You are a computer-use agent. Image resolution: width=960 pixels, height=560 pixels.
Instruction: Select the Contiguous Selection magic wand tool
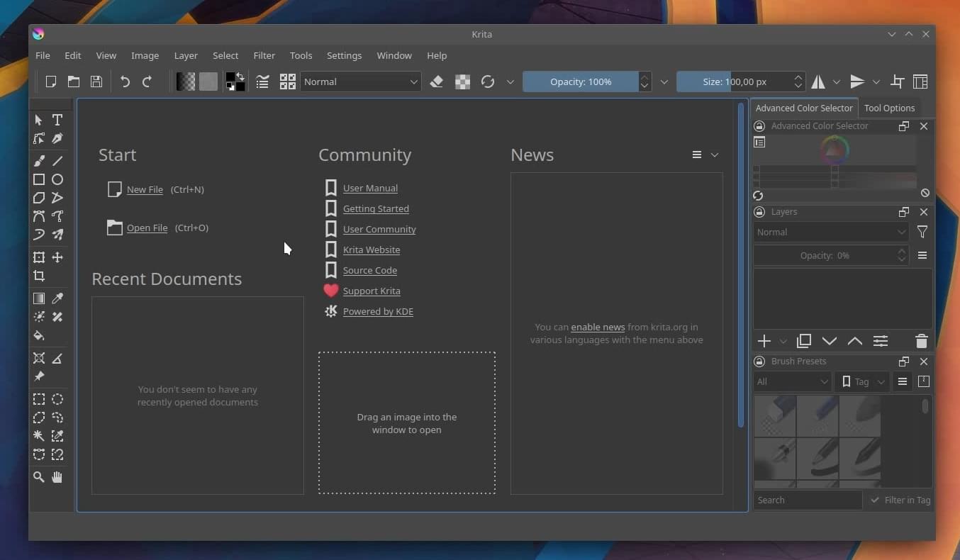click(x=39, y=436)
